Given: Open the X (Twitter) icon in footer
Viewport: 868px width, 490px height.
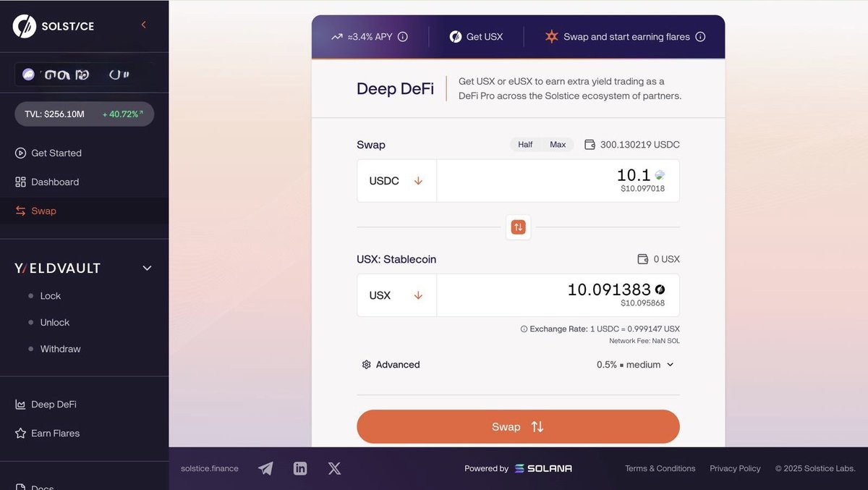Looking at the screenshot, I should (334, 468).
